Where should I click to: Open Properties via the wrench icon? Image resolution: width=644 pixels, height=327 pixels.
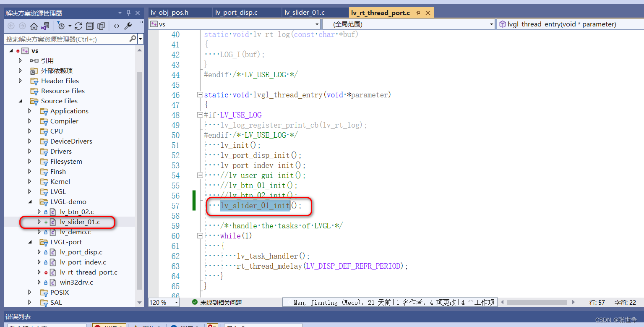click(x=128, y=26)
